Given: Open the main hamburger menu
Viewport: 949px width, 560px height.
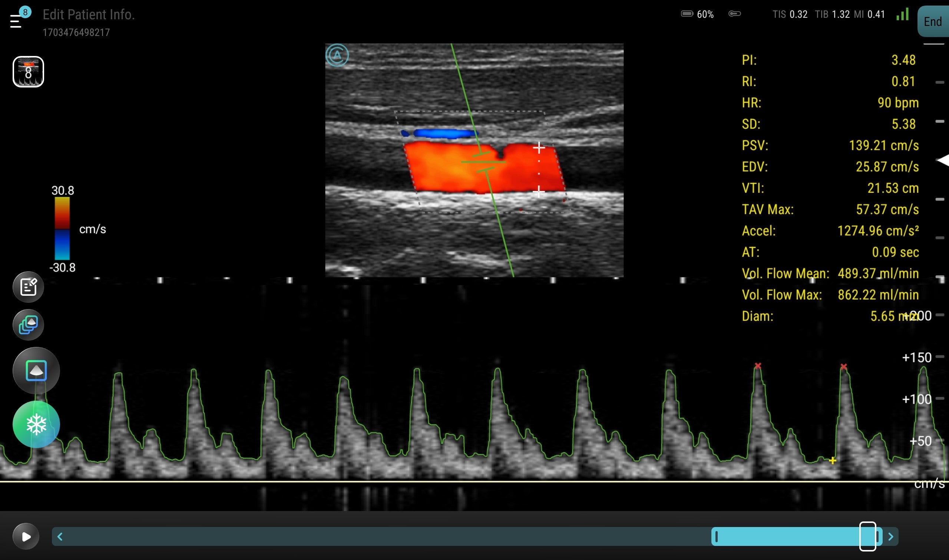Looking at the screenshot, I should pos(15,21).
